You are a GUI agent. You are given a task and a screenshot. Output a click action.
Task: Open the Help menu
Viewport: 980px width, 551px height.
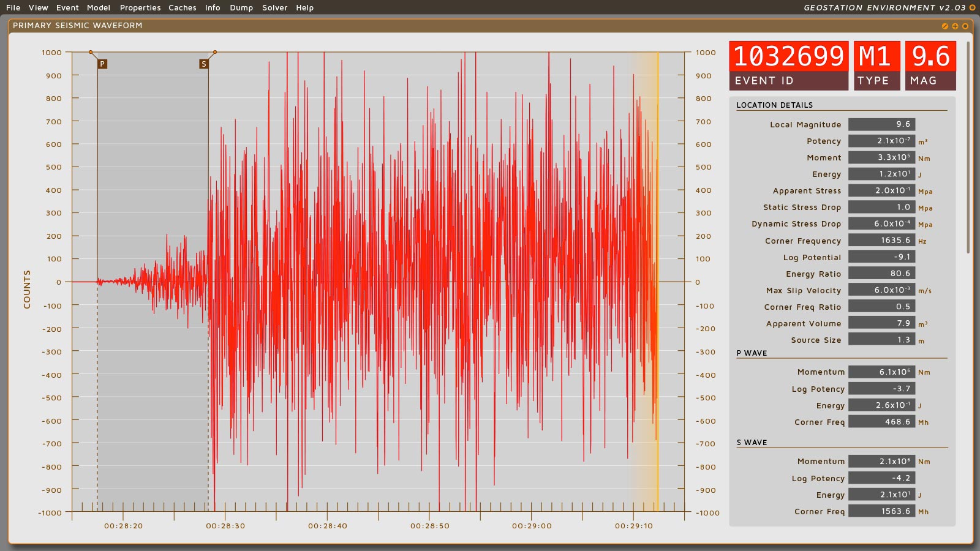304,8
